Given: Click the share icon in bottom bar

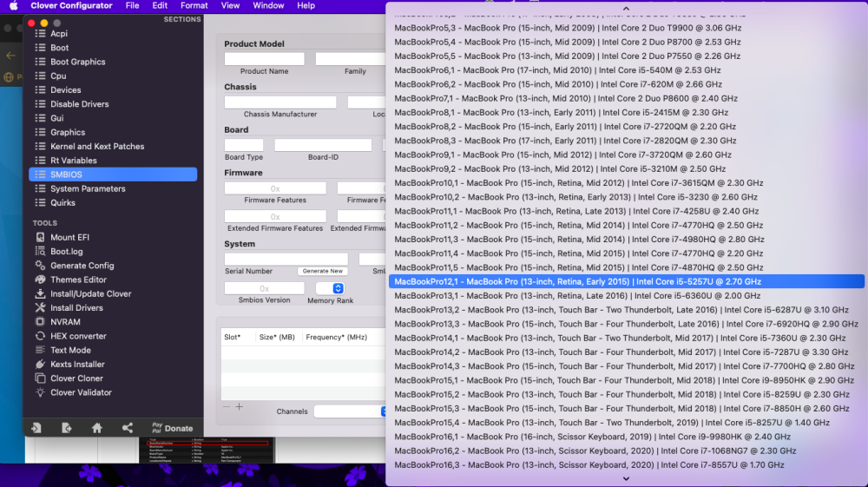Looking at the screenshot, I should [x=128, y=428].
